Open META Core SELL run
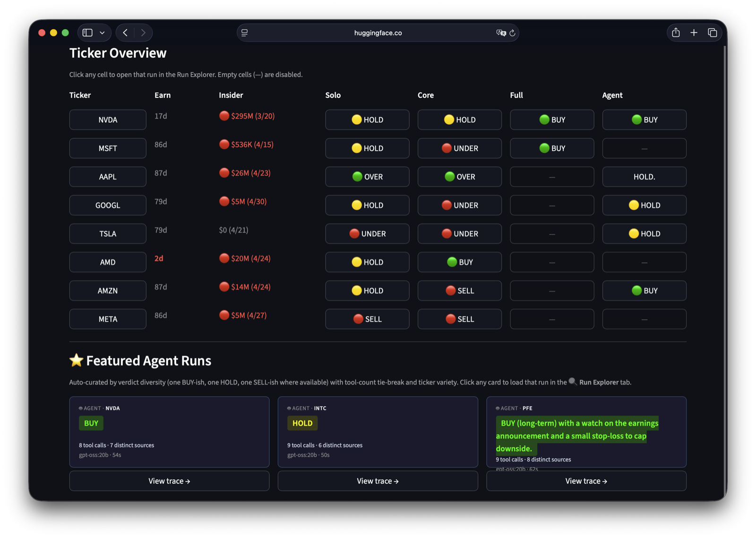756x539 pixels. (x=460, y=319)
